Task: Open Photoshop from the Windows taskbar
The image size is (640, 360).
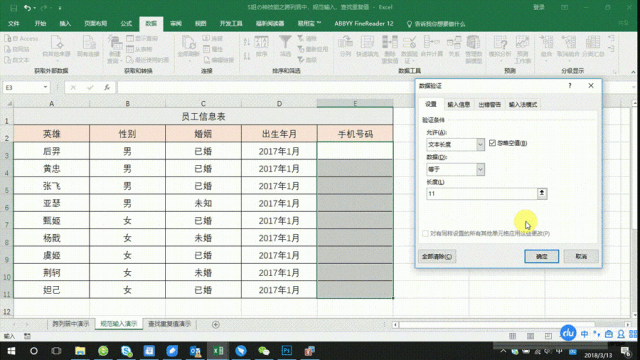Action: point(287,351)
